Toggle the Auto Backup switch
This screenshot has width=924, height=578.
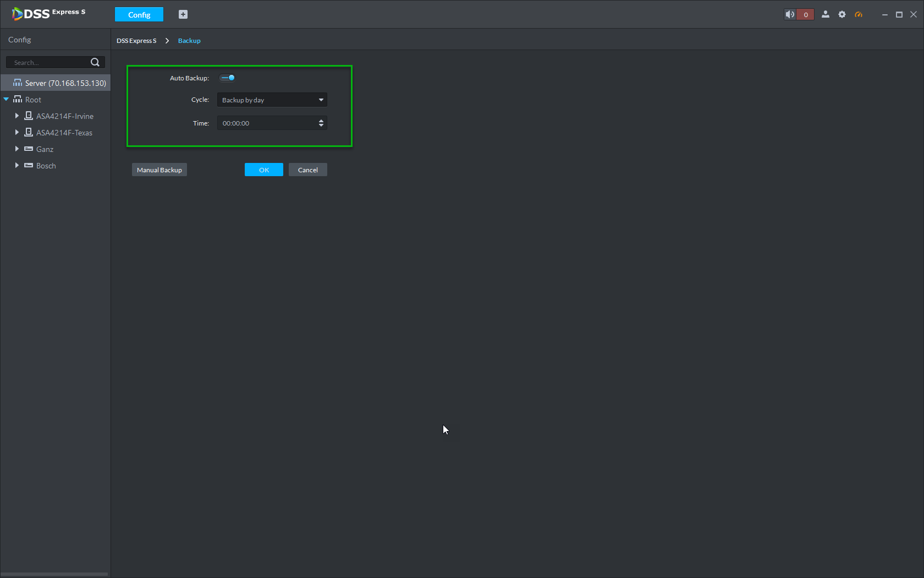pos(228,78)
